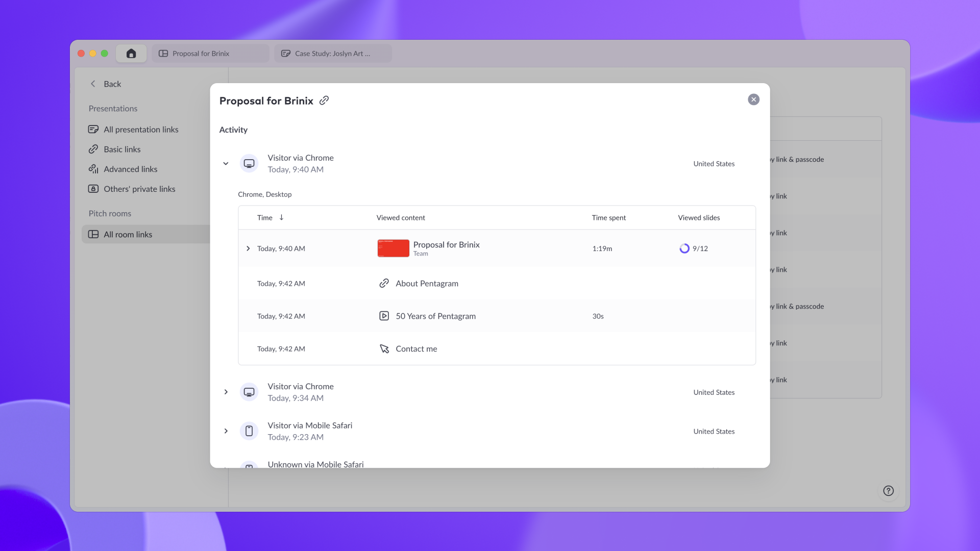Open All presentation links in sidebar
This screenshot has width=980, height=551.
[x=141, y=130]
